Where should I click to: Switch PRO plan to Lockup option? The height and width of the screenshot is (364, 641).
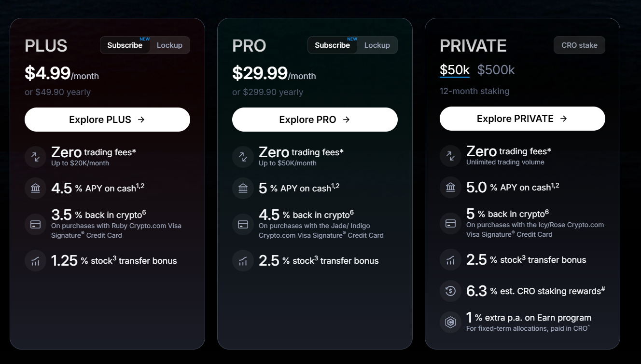(377, 45)
